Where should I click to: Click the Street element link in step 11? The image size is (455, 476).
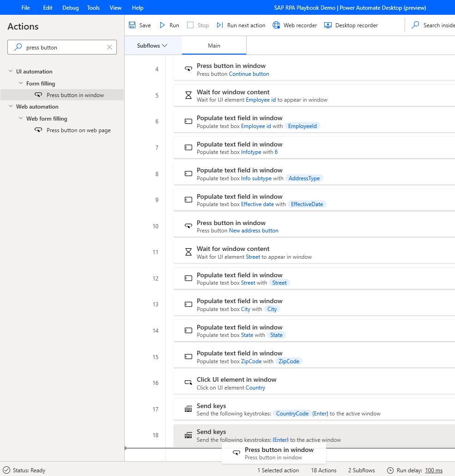click(253, 257)
